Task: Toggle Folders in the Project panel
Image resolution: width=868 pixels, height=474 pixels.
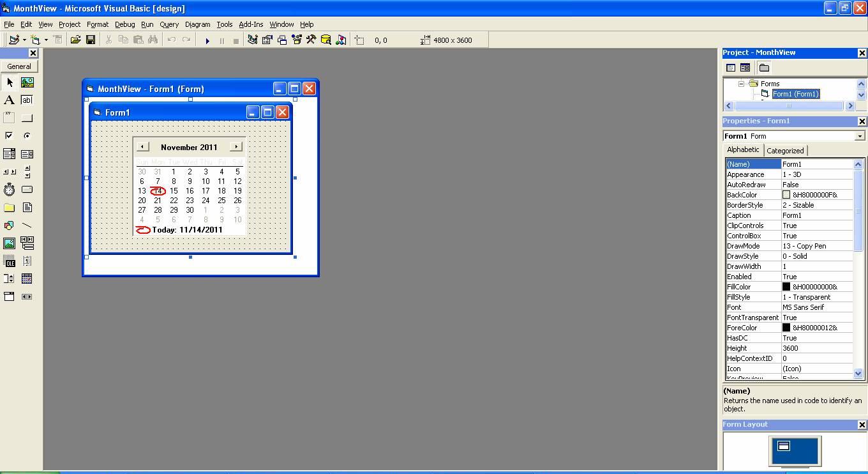Action: coord(764,68)
